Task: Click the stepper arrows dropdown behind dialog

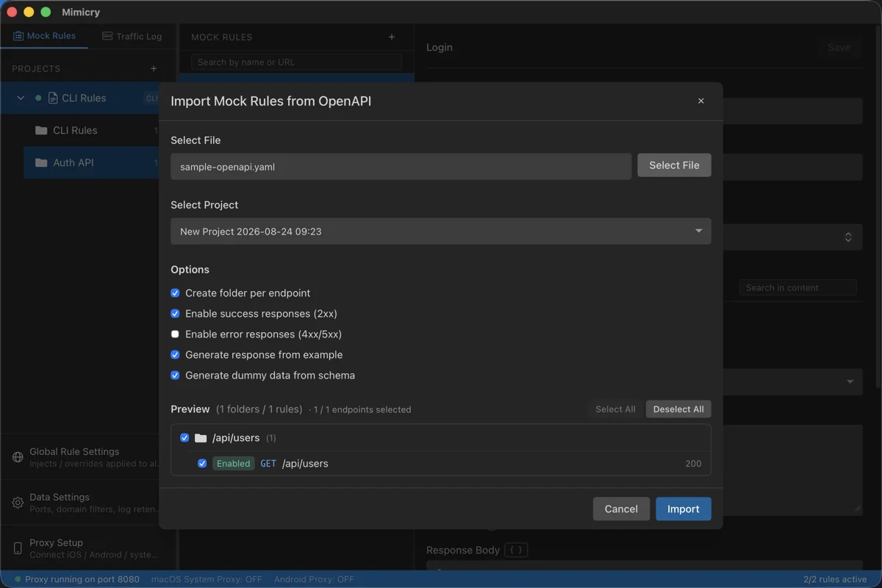Action: [848, 237]
